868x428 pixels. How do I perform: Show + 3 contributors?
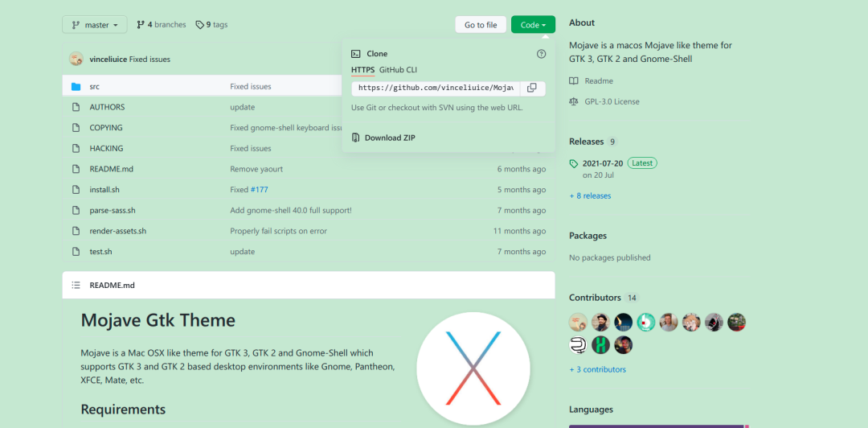coord(597,369)
